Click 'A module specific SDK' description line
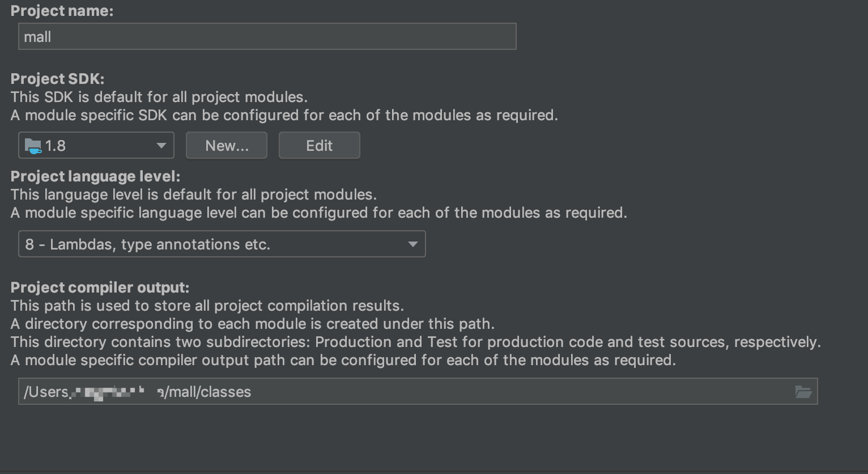The image size is (868, 474). 284,115
